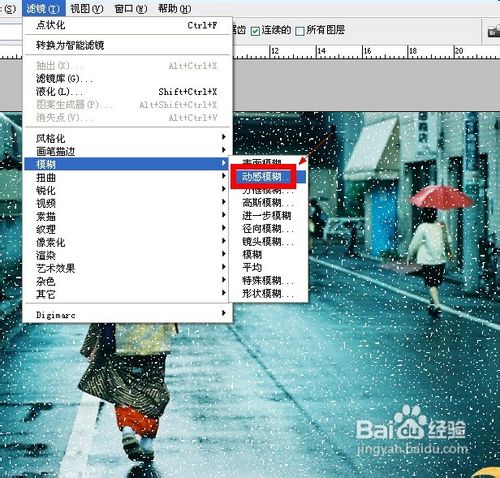Expand the 艺术效果 submenu
Image resolution: width=500 pixels, height=478 pixels.
(x=127, y=268)
